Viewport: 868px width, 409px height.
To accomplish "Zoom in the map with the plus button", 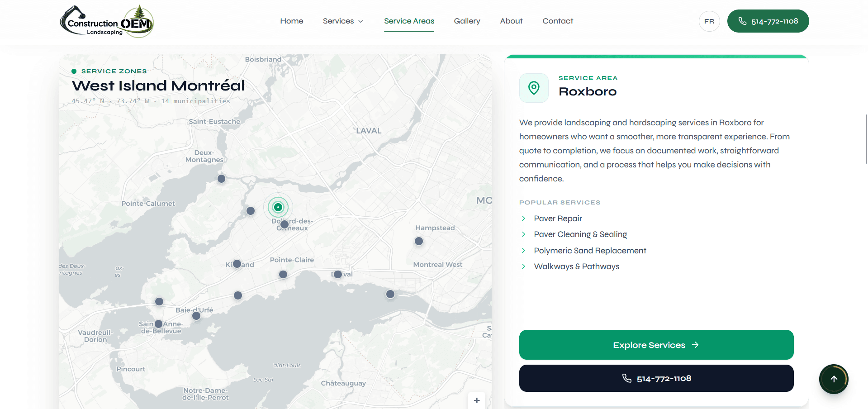I will point(477,400).
